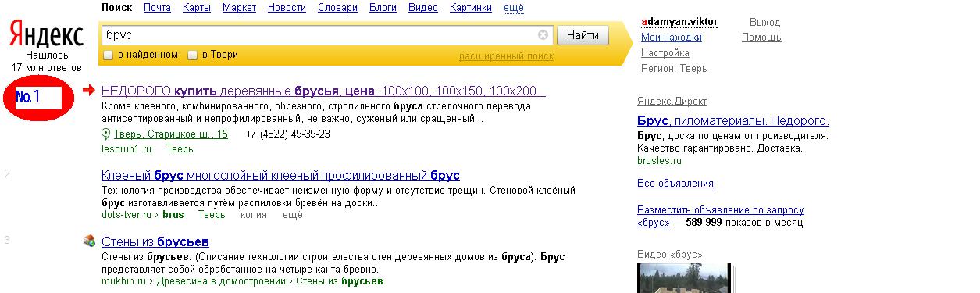
Task: Open ad 'Брус, пиломатериалы. Недорого.'
Action: click(x=733, y=121)
